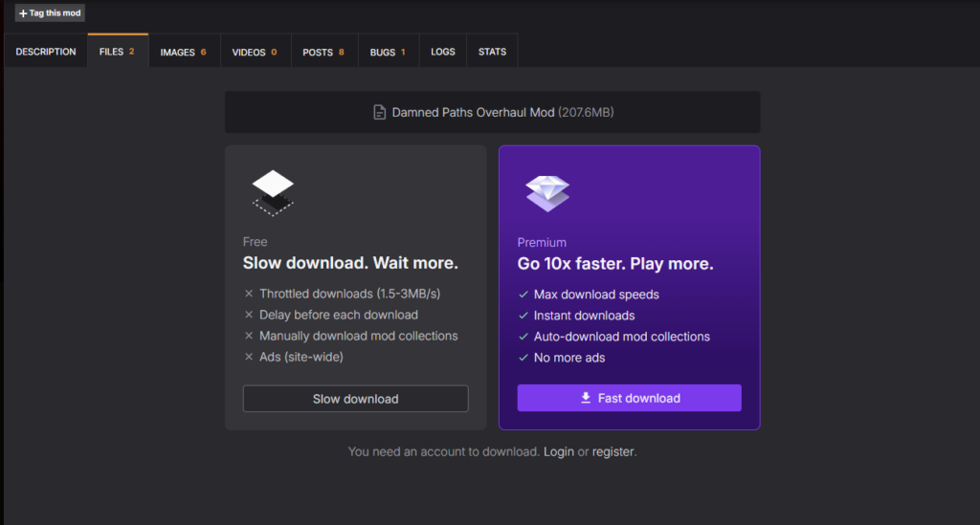Click the premium diamond icon
This screenshot has height=525, width=980.
(x=547, y=193)
